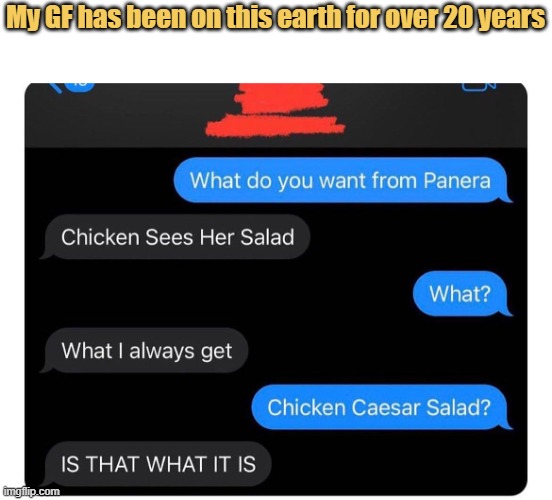
Task: Click the word 'Sees' in gray bubble
Action: (169, 237)
